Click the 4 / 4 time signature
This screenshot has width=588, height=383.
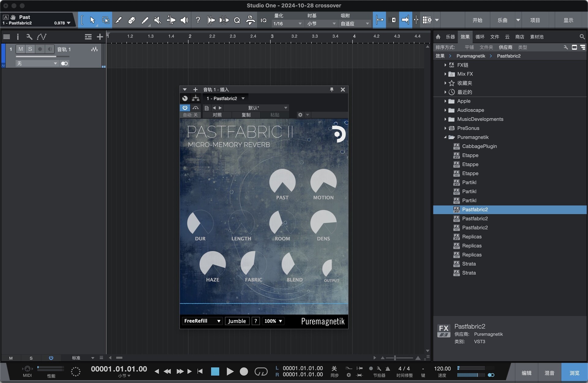pos(404,369)
